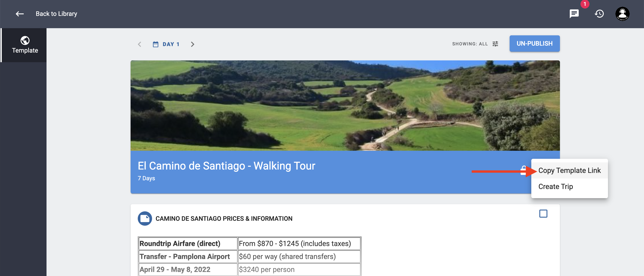Choose Create Trip menu item
Screen dimensions: 644x276
[x=570, y=187]
